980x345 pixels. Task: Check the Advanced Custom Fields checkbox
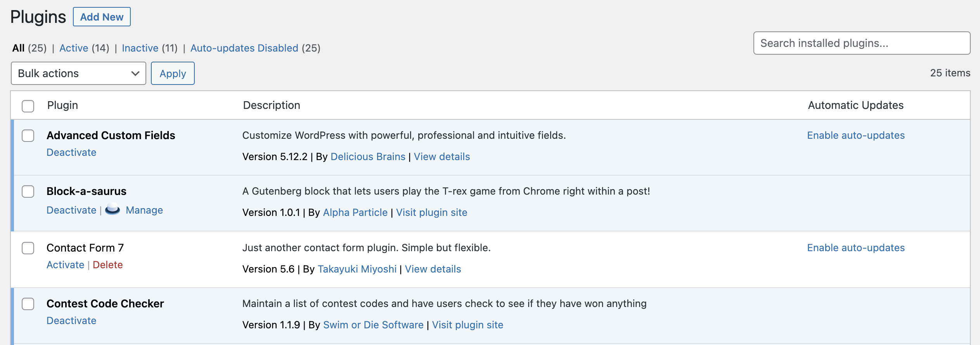click(28, 136)
